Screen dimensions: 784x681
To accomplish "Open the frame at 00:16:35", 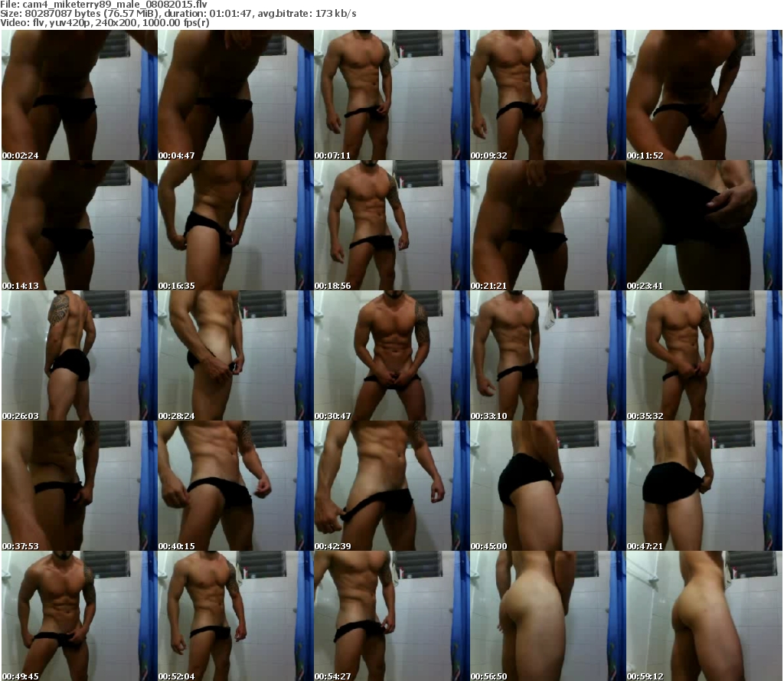I will pos(236,225).
